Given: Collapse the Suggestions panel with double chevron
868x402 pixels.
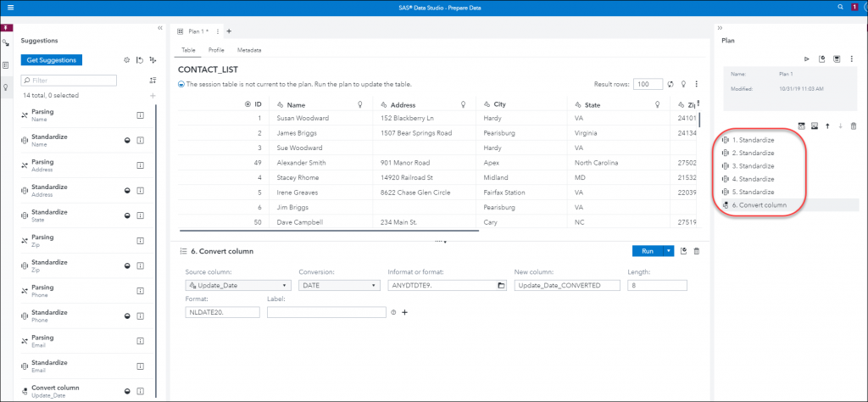Looking at the screenshot, I should [x=160, y=28].
